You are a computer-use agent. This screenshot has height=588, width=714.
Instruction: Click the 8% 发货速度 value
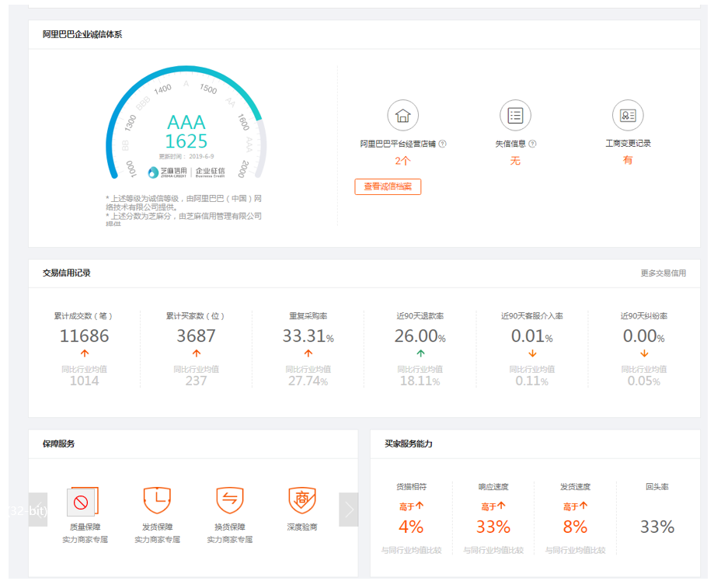pos(575,527)
